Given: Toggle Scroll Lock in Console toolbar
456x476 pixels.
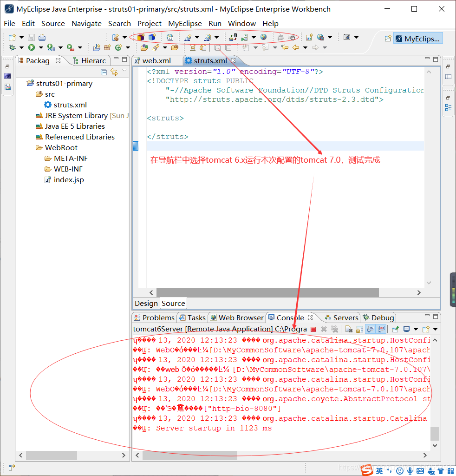Looking at the screenshot, I should pyautogui.click(x=359, y=329).
